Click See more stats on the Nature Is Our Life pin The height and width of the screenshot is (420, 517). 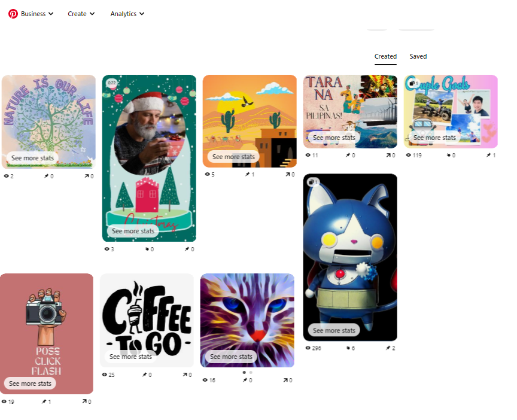(32, 158)
